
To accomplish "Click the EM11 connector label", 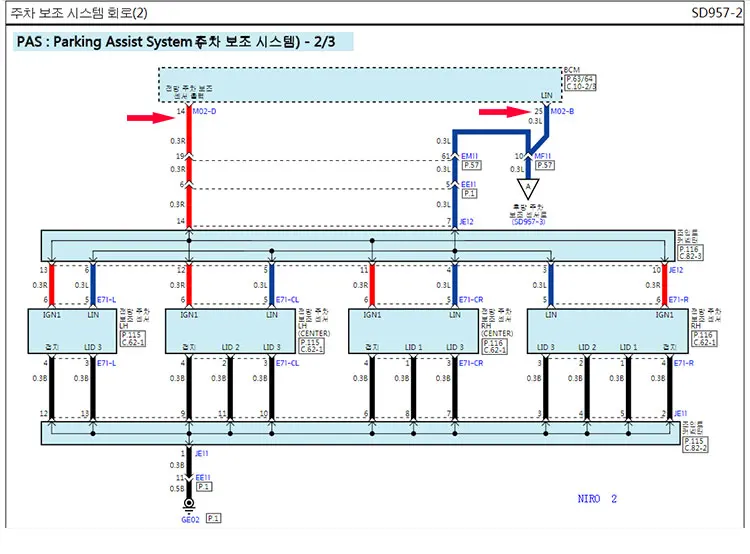I will (x=469, y=156).
